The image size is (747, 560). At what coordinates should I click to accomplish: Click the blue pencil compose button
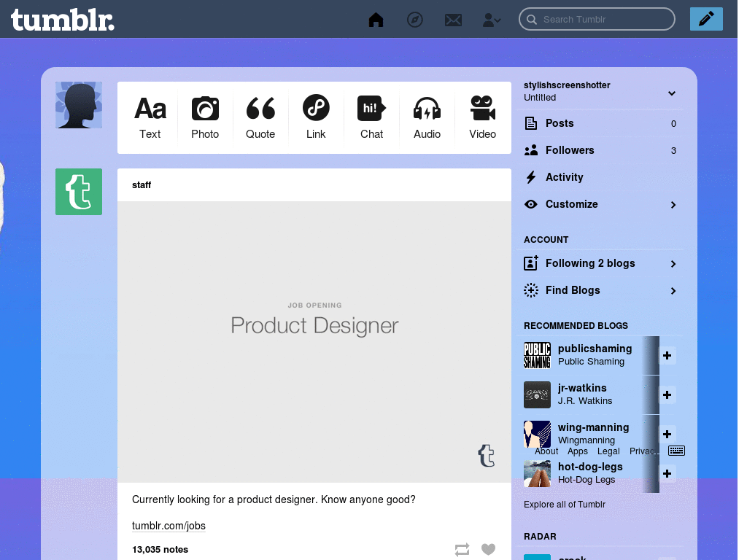click(706, 19)
